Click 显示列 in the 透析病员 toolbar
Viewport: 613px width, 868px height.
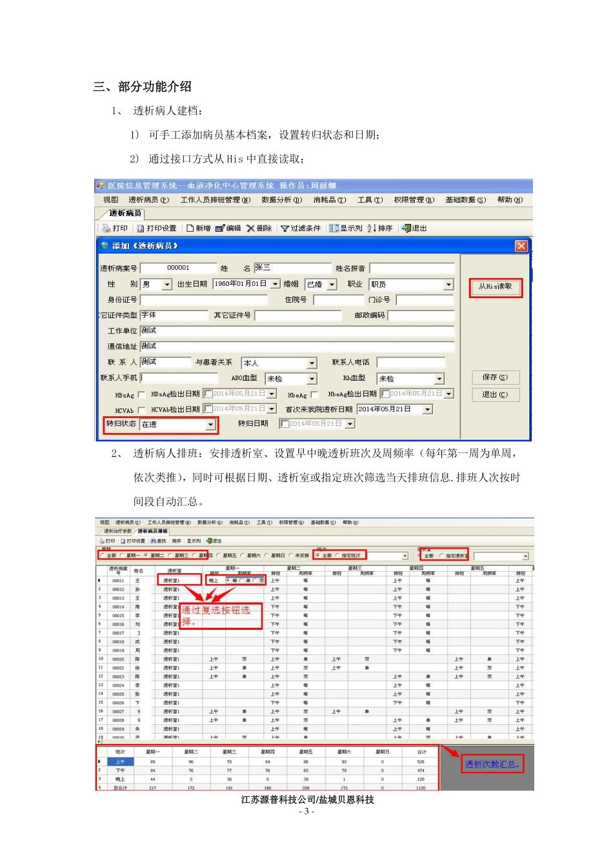coord(346,228)
